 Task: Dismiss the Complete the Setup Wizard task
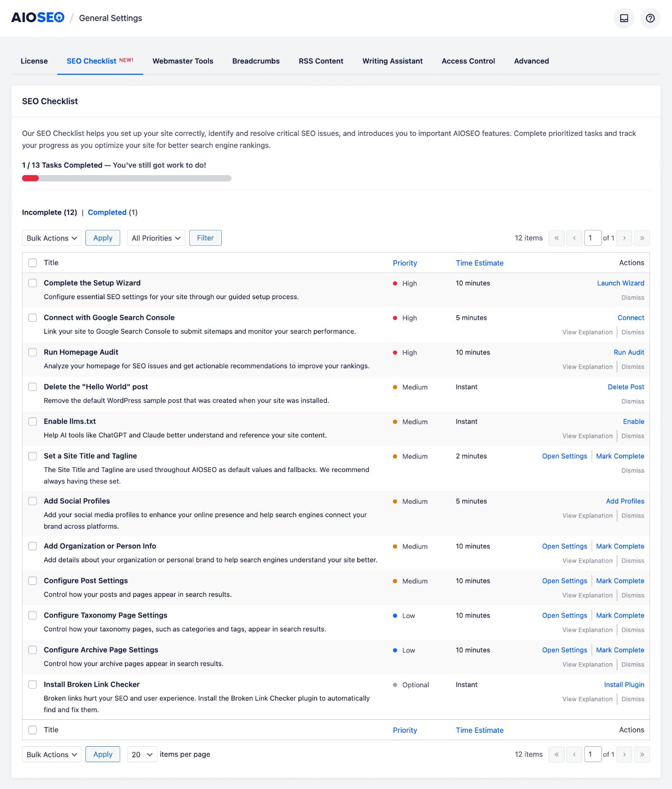click(633, 298)
